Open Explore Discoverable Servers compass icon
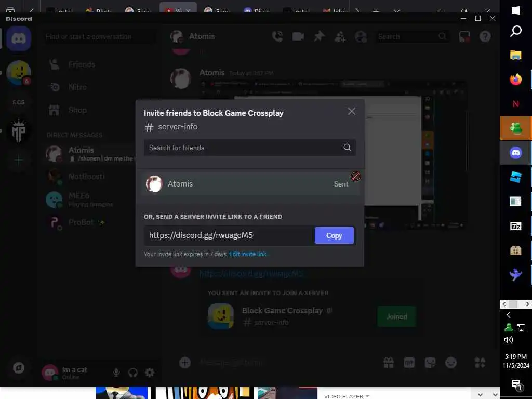The image size is (532, 399). [x=19, y=368]
